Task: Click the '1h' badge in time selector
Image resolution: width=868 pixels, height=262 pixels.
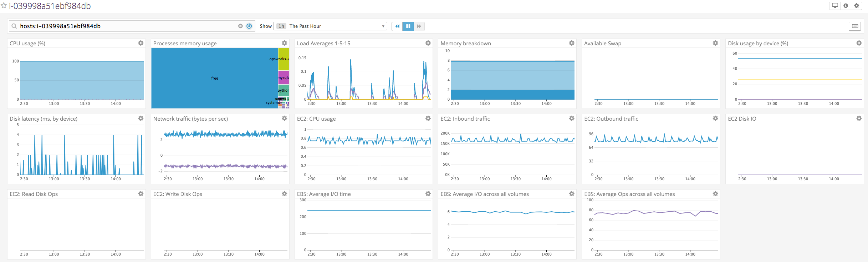Action: click(281, 26)
